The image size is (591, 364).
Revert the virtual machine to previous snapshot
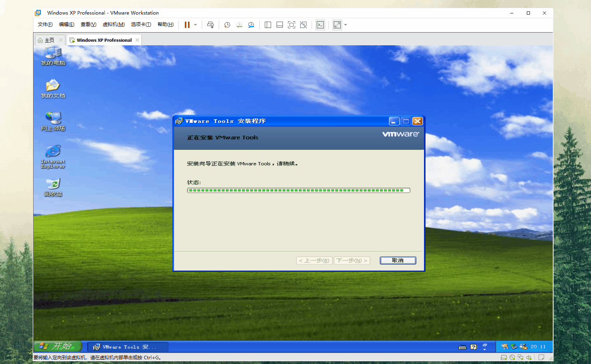[239, 25]
